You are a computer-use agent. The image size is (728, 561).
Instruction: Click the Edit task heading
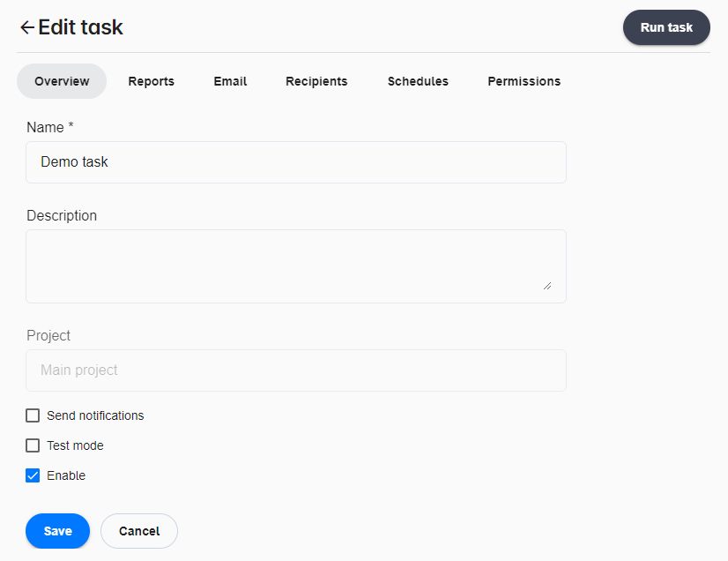[80, 27]
